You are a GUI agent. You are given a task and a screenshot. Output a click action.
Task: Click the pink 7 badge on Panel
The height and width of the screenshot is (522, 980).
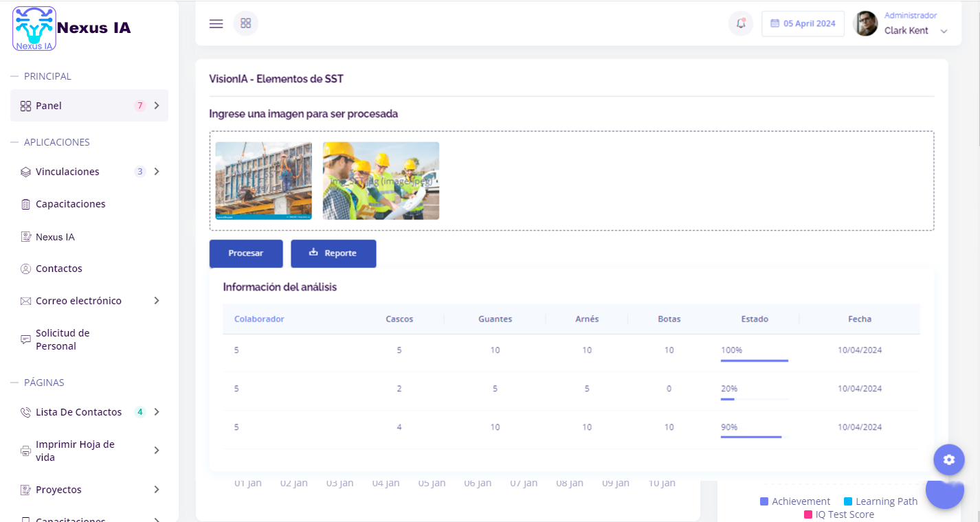[140, 106]
